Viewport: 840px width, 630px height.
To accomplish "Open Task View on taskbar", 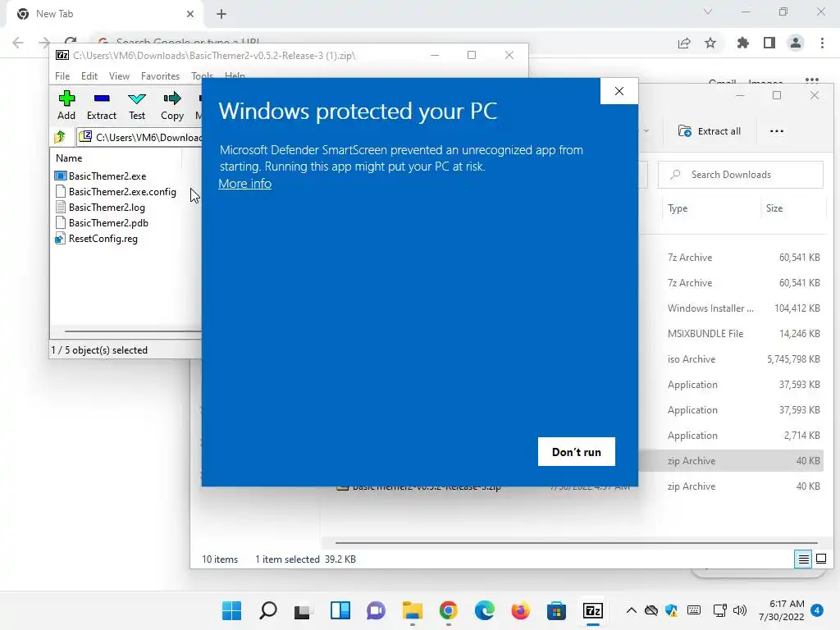I will [x=304, y=610].
